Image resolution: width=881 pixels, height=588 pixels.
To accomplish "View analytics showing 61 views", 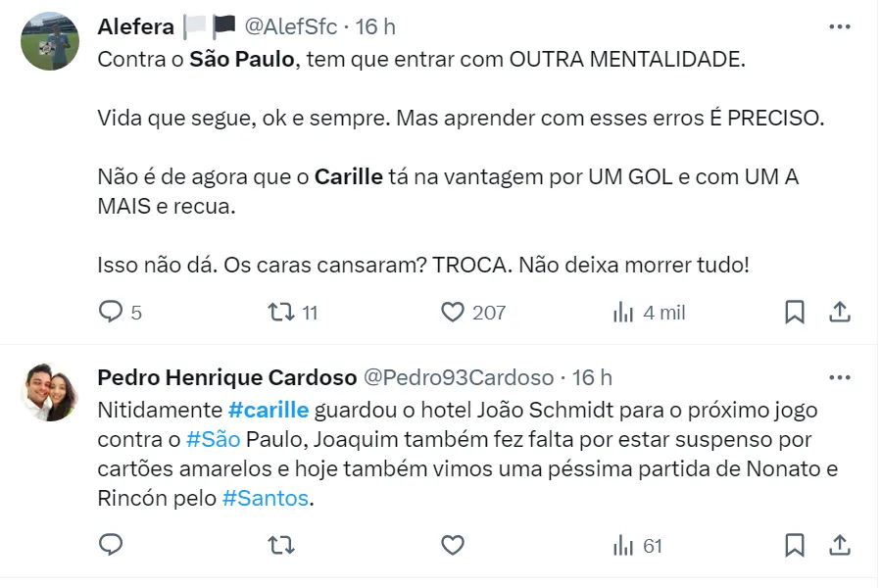I will [x=637, y=545].
